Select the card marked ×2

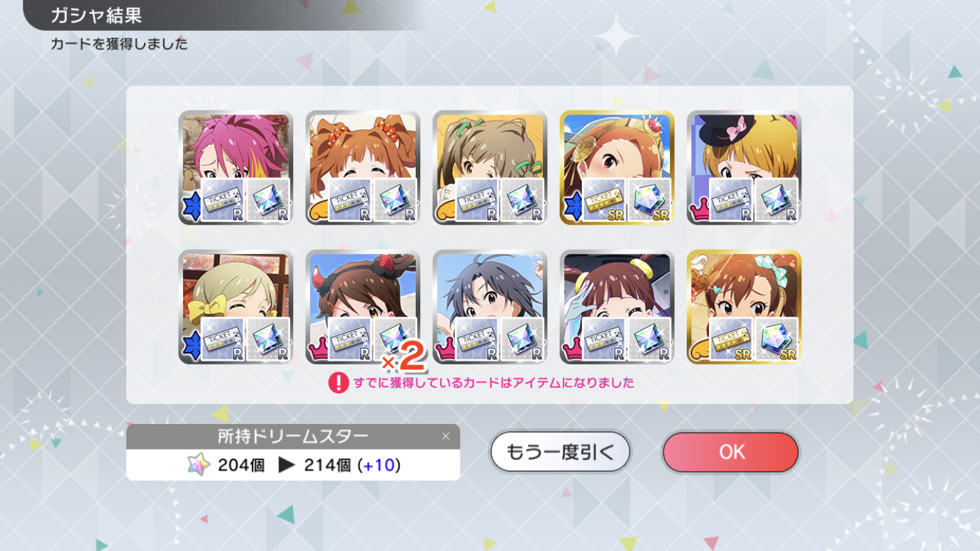pos(363,306)
